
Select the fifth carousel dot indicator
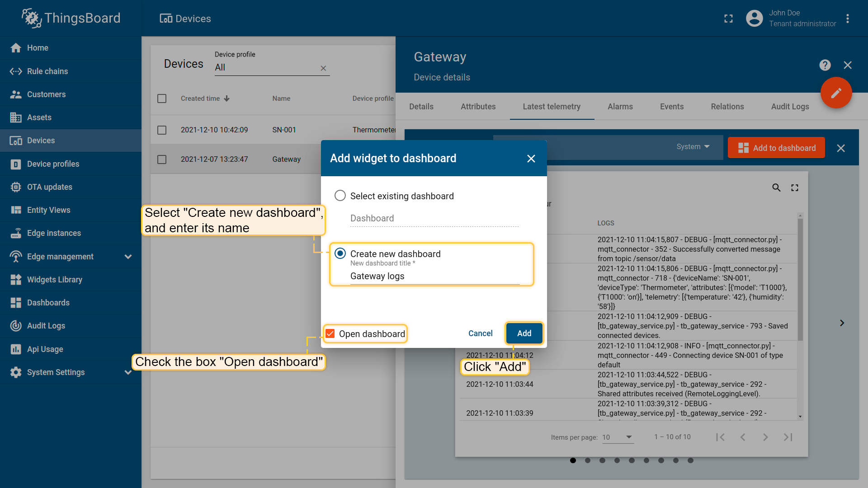tap(632, 460)
